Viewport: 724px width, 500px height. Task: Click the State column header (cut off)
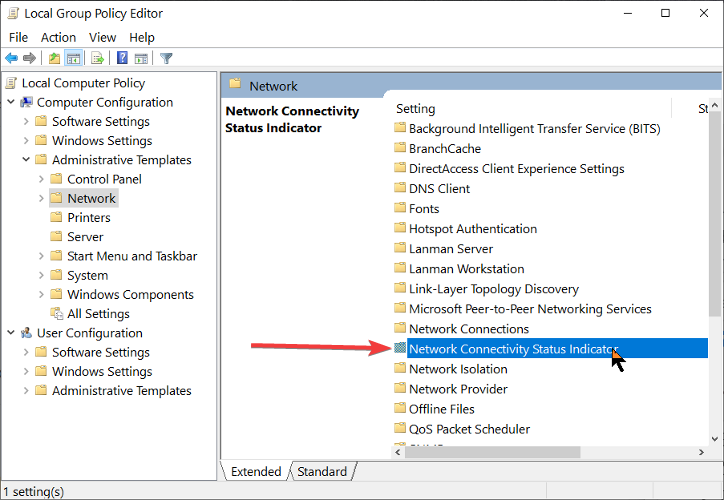coord(702,108)
